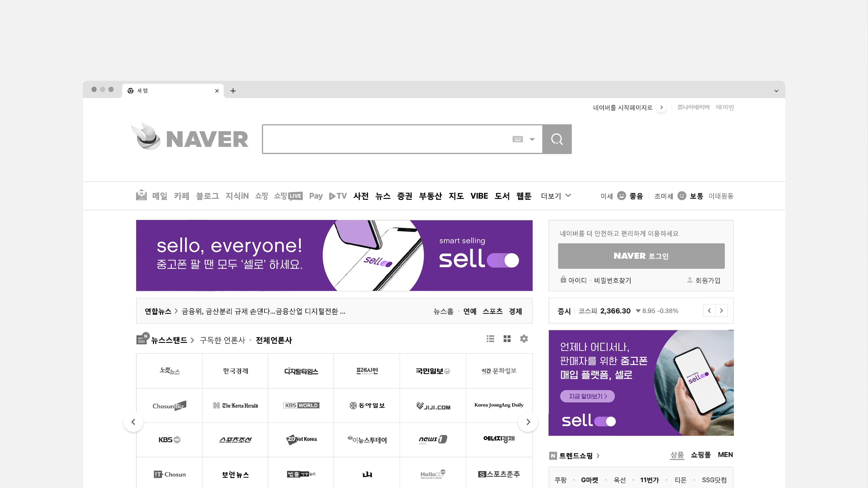Select the 상품 shopping tab
Viewport: 868px width, 488px height.
click(x=677, y=455)
